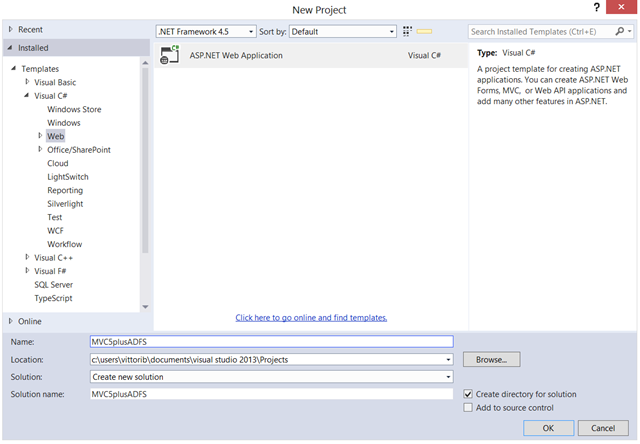
Task: Click the Browse button
Action: pos(491,360)
